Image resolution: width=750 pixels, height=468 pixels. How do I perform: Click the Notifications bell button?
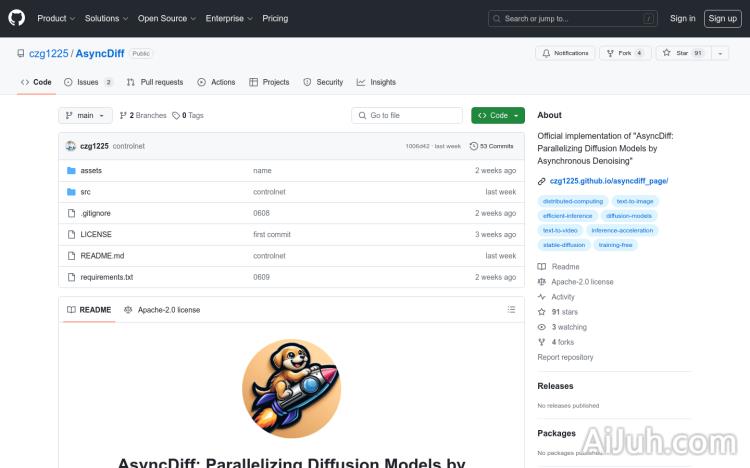point(565,53)
